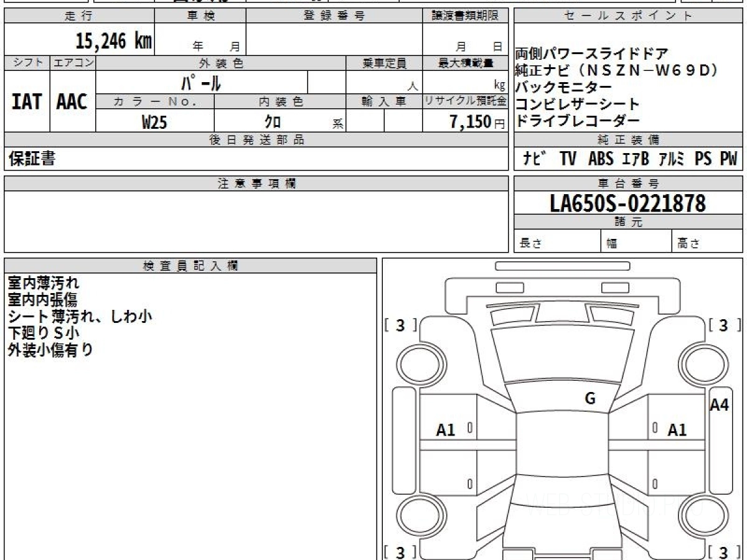
Task: Select the バックモニター line
Action: (x=563, y=87)
